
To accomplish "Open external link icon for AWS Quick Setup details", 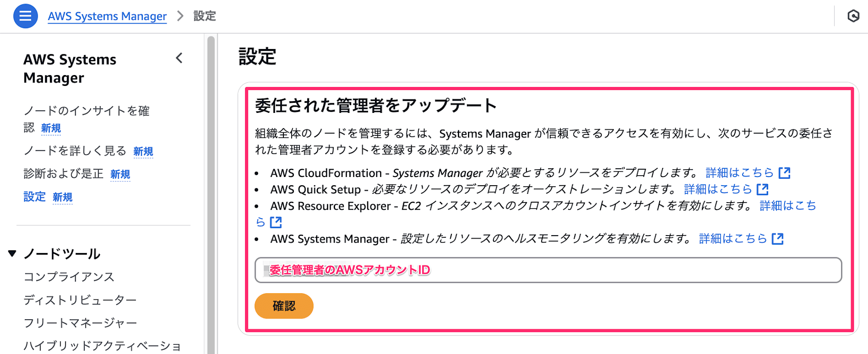I will 763,189.
